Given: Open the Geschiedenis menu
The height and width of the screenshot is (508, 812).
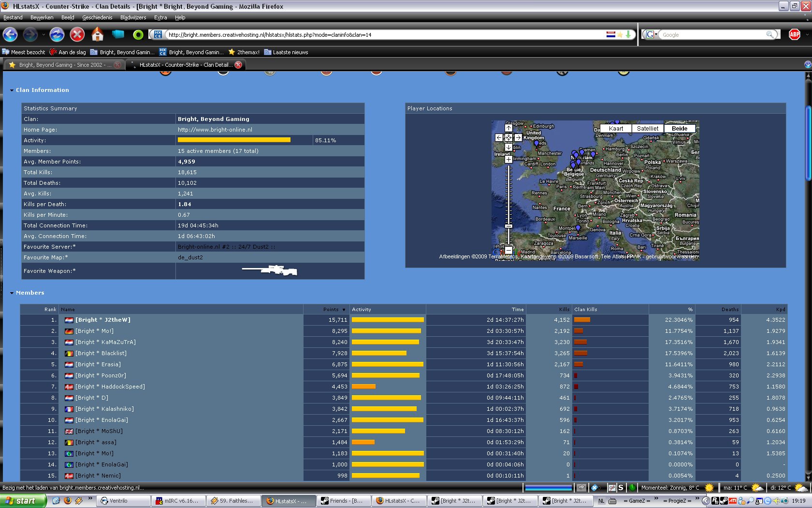Looking at the screenshot, I should 97,17.
